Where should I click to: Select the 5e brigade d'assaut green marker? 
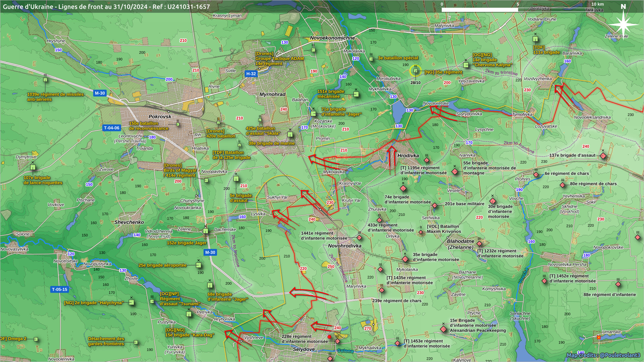point(236,179)
